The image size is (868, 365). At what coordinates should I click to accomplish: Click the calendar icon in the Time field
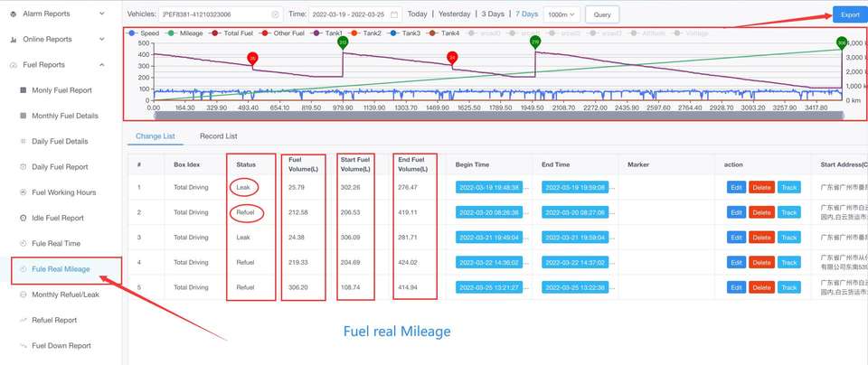[x=393, y=14]
